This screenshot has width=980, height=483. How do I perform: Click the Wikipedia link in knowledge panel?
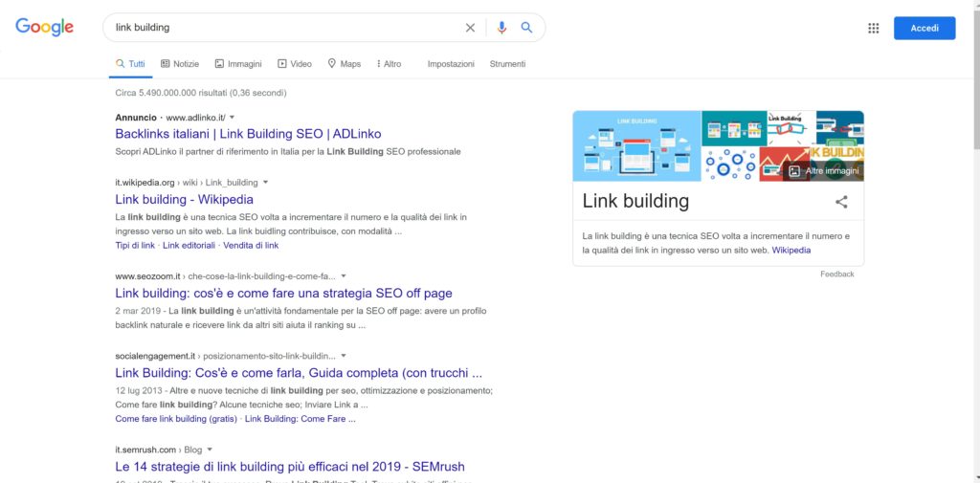[x=791, y=250]
